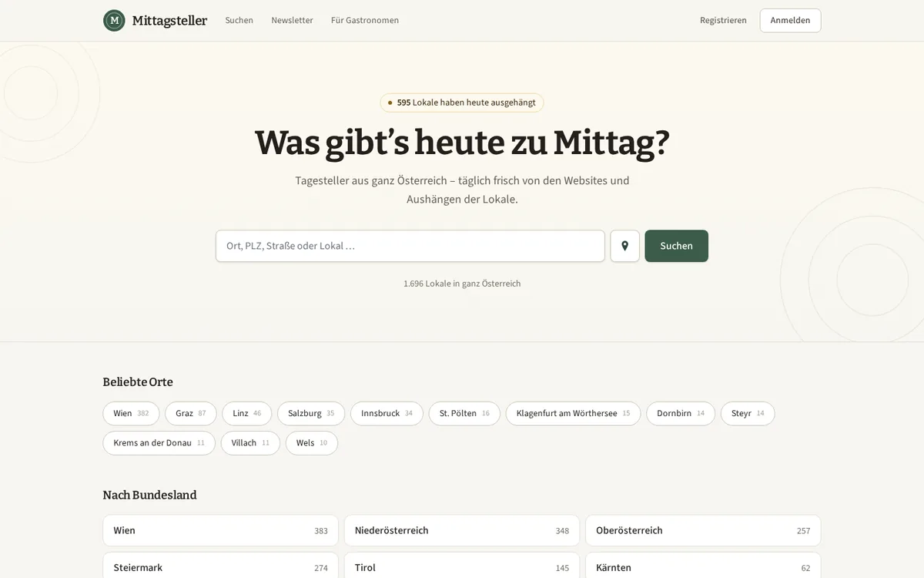This screenshot has width=924, height=578.
Task: Focus the Ort, PLZ, Straße search field
Action: click(410, 246)
